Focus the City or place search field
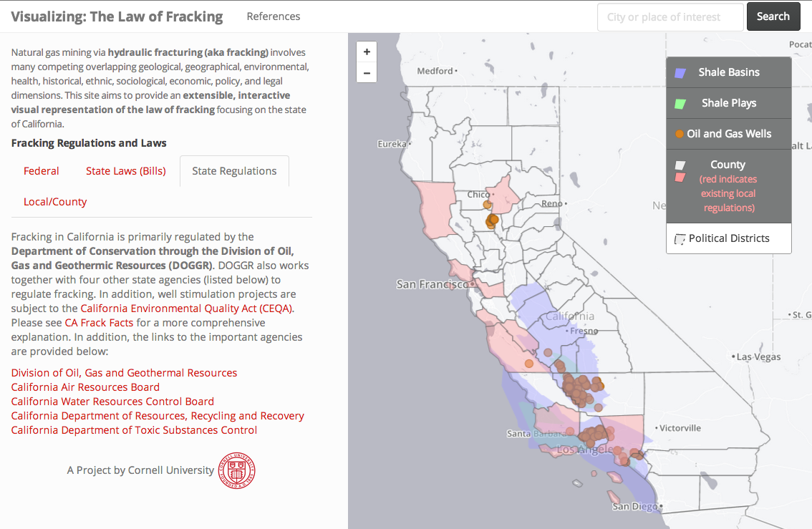The image size is (812, 529). 670,17
